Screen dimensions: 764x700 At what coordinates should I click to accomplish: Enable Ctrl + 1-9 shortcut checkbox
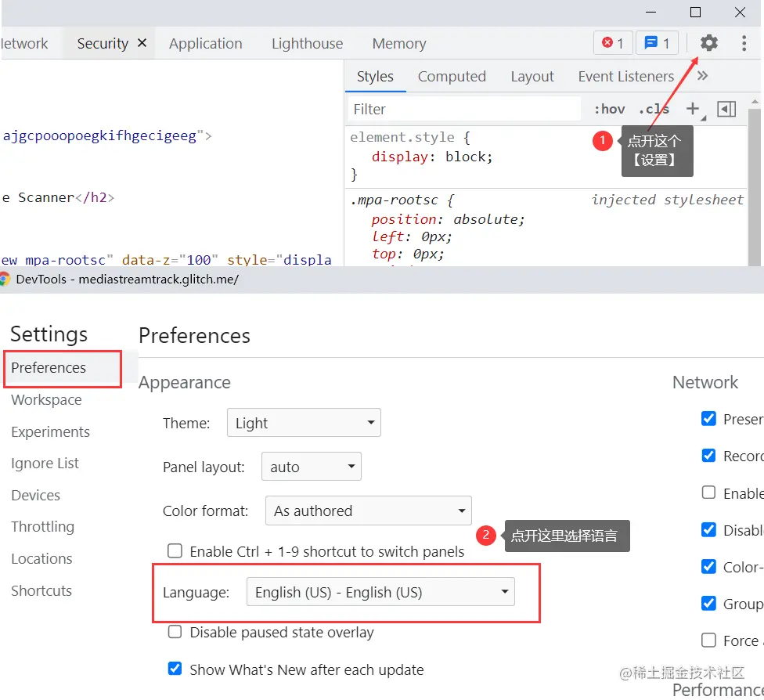pos(175,550)
